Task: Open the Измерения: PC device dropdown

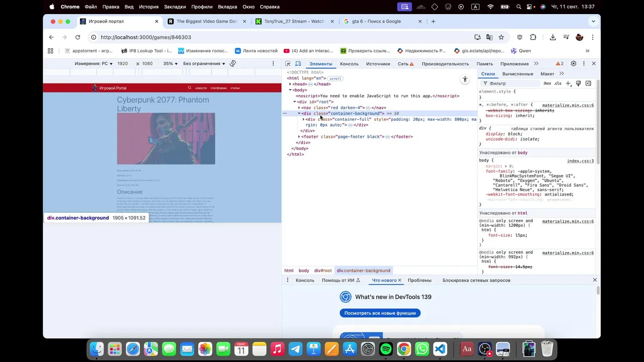Action: point(94,64)
